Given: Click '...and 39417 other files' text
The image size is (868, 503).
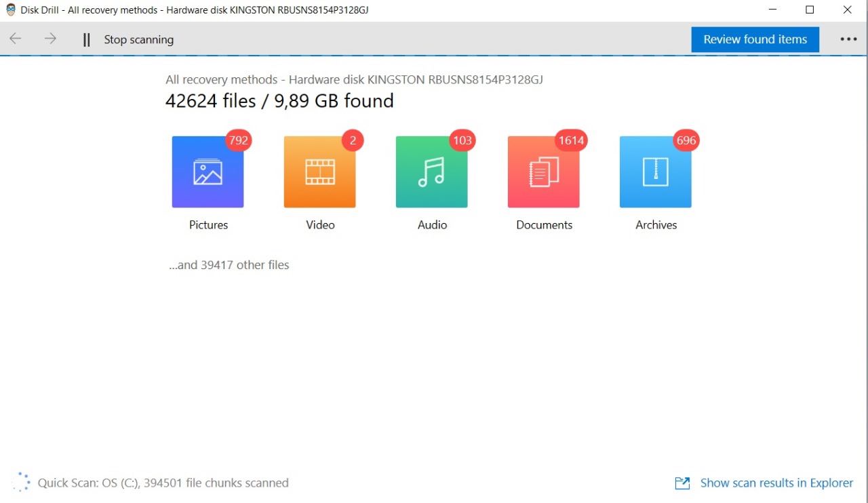Looking at the screenshot, I should (229, 265).
